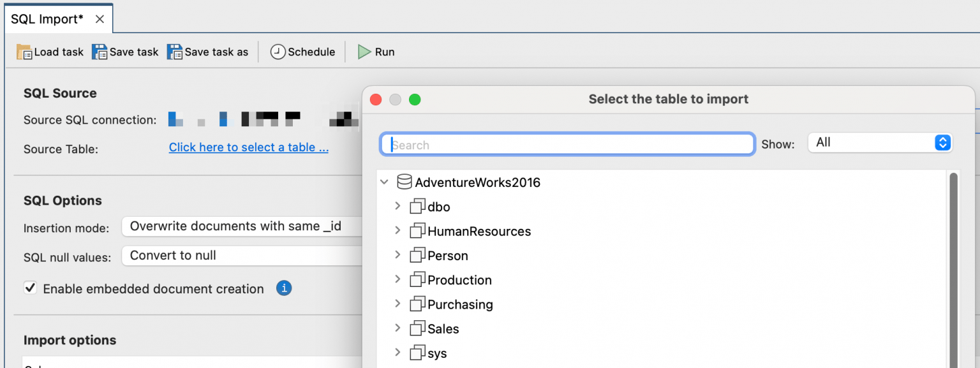Image resolution: width=980 pixels, height=368 pixels.
Task: Collapse the AdventureWorks2016 tree node
Action: 384,182
